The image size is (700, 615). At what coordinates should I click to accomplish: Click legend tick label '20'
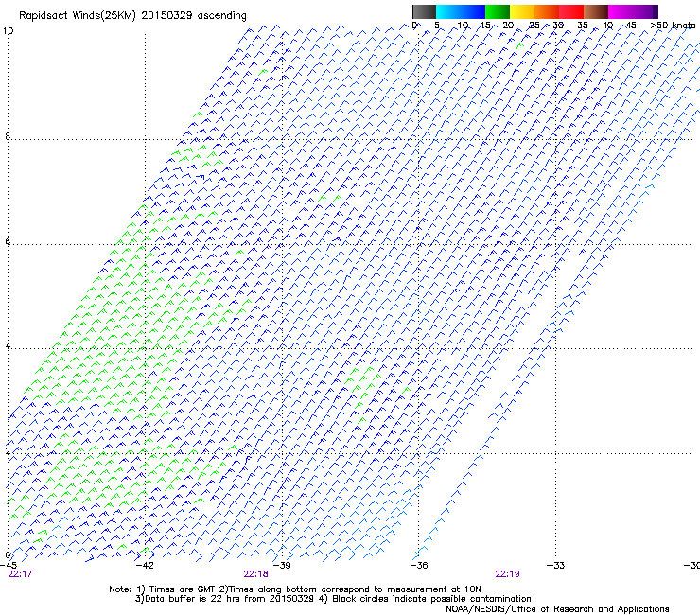click(x=508, y=26)
